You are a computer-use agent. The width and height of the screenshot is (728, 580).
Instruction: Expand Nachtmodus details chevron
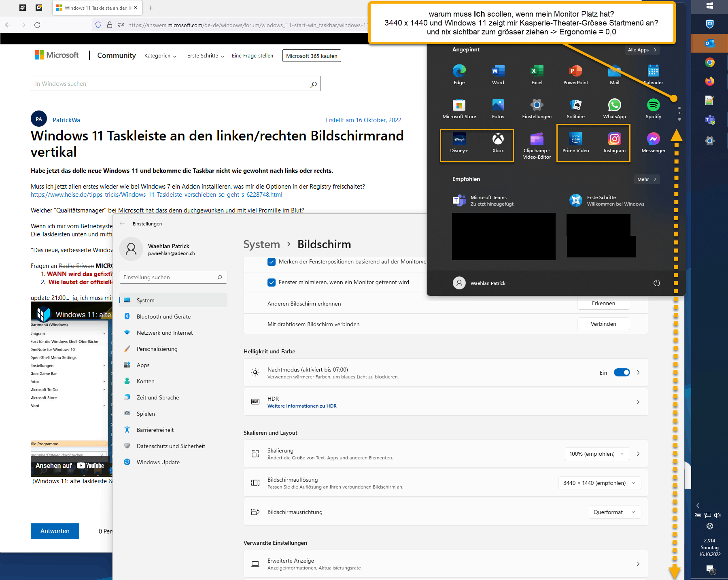[638, 373]
